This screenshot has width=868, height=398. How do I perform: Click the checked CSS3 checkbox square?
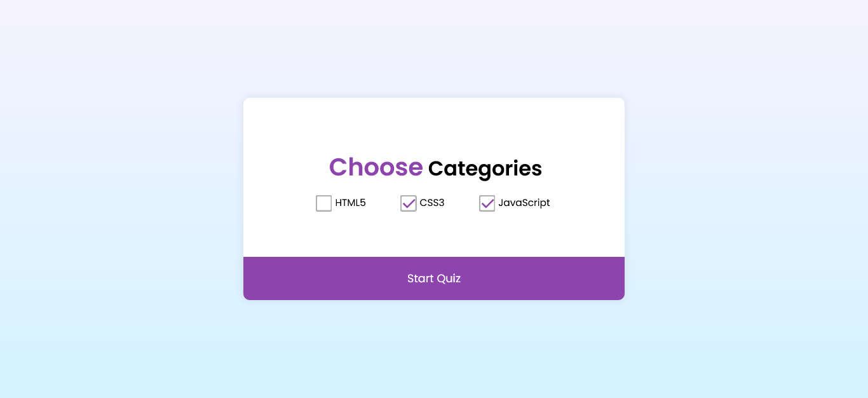coord(408,203)
